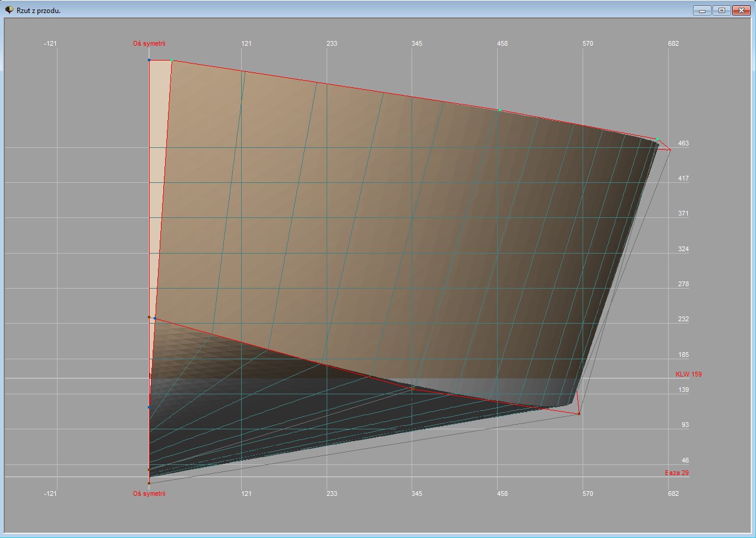Select blue control point where lower red curve begins
Image resolution: width=756 pixels, height=538 pixels.
click(x=155, y=318)
